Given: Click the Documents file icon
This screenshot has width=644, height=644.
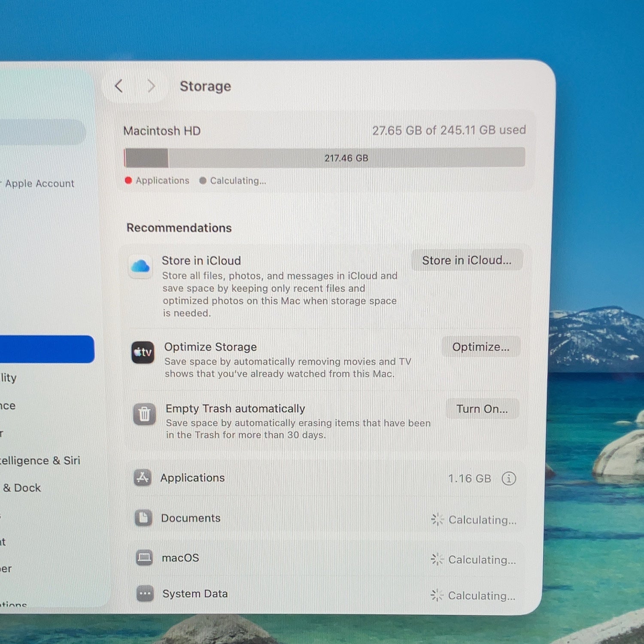Looking at the screenshot, I should (143, 518).
